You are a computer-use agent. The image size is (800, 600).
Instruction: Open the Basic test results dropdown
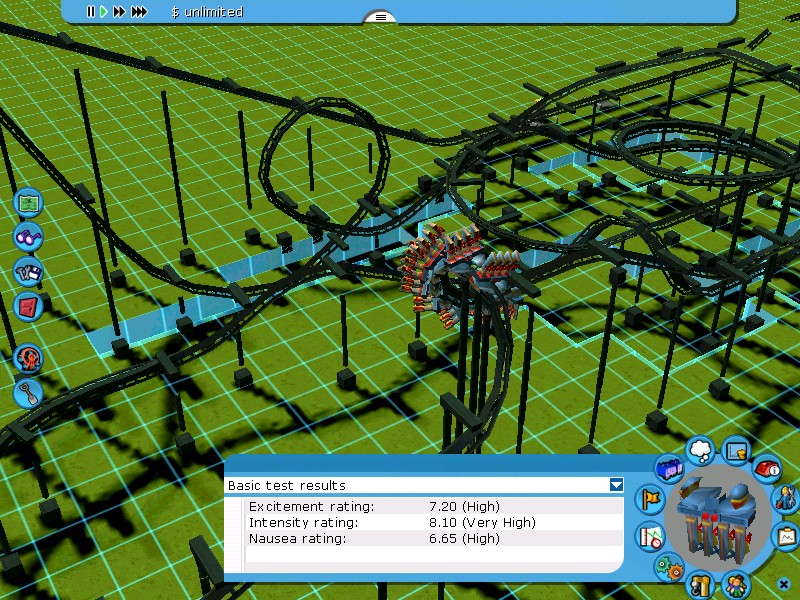click(616, 485)
